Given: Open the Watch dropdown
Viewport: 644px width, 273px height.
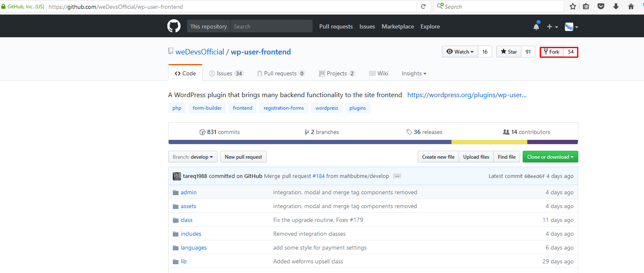Looking at the screenshot, I should click(x=460, y=52).
